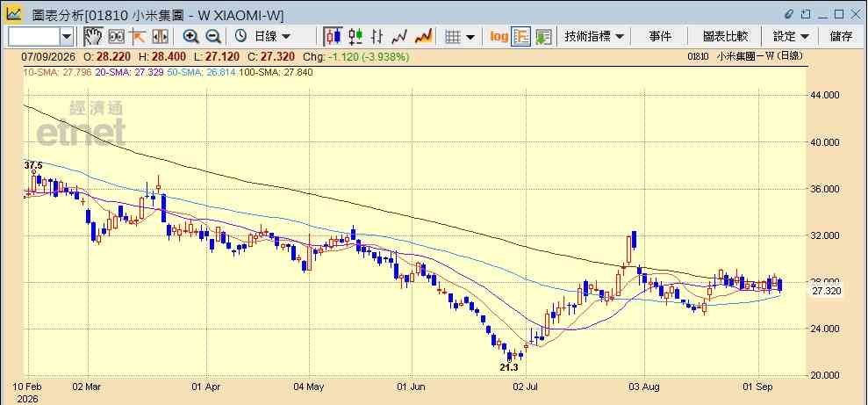This screenshot has height=405, width=868.
Task: Click the 小米集團－W (日線) chart title
Action: 760,56
